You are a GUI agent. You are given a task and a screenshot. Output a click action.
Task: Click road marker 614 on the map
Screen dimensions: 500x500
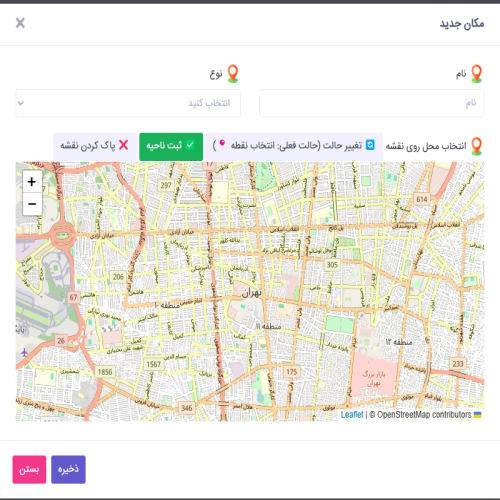point(422,199)
